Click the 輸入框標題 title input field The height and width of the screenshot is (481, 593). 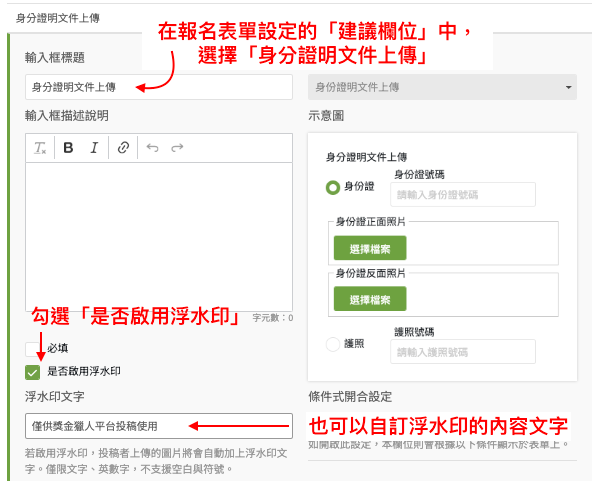pyautogui.click(x=159, y=87)
